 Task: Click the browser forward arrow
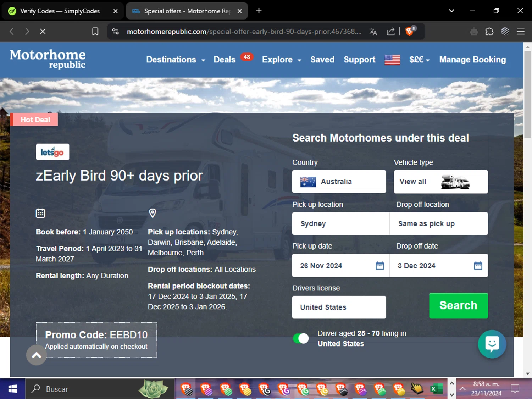coord(27,32)
